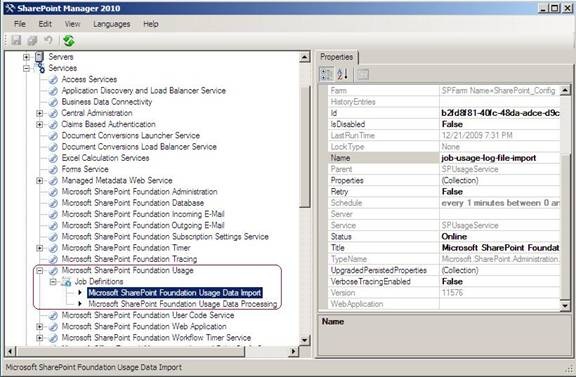
Task: Expand the Servers tree node
Action: (x=26, y=57)
